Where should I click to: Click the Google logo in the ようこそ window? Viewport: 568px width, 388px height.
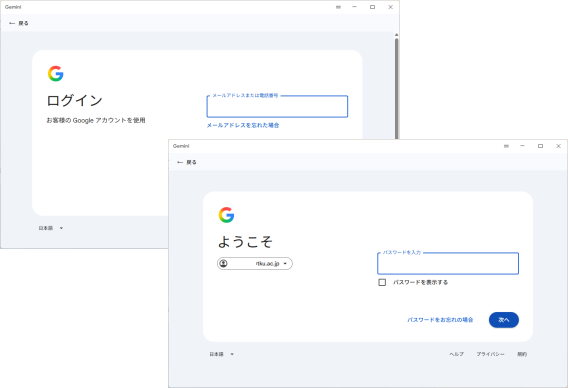pos(226,215)
